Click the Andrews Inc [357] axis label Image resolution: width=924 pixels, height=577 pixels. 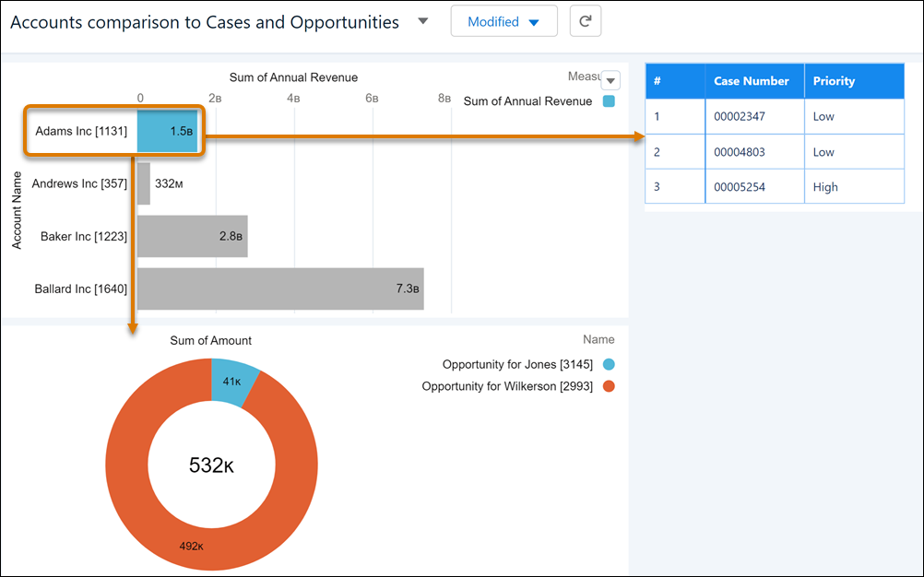(79, 183)
